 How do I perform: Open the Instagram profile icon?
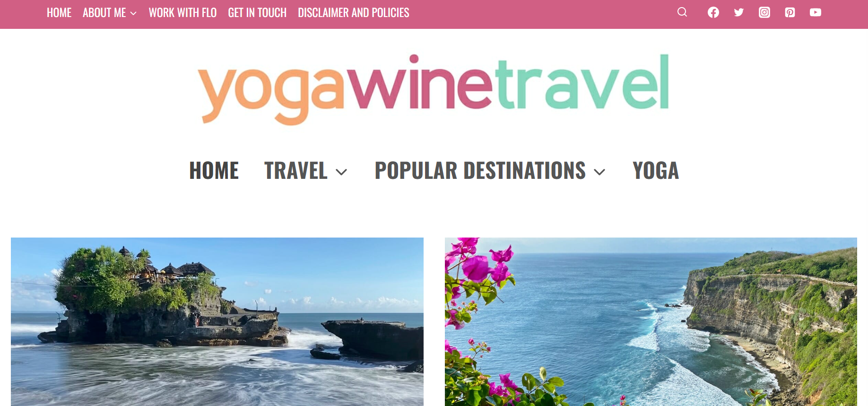tap(764, 12)
